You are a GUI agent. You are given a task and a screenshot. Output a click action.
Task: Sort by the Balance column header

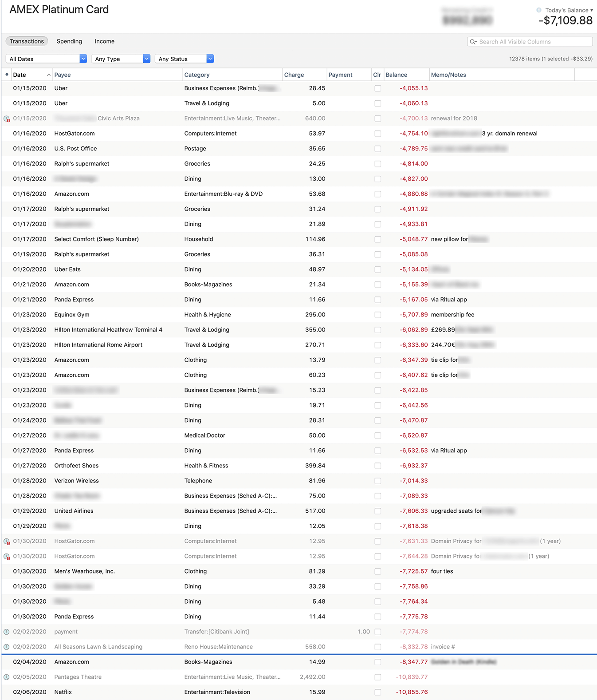pyautogui.click(x=406, y=75)
